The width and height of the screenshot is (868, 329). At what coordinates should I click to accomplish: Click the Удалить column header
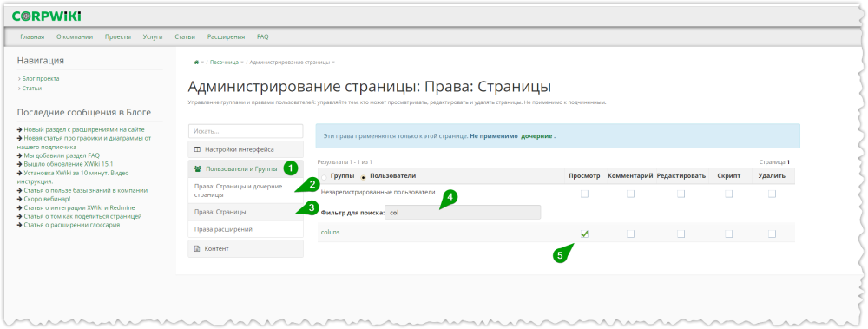772,176
